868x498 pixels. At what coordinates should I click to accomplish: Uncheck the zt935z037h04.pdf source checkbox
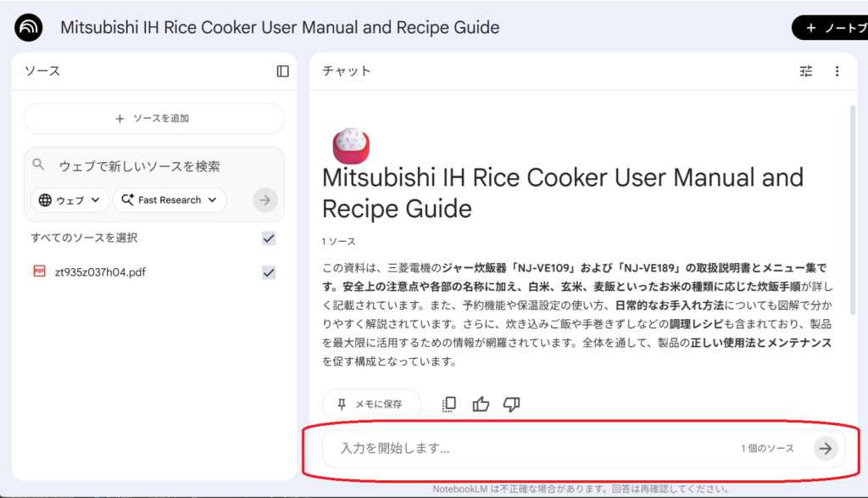[x=269, y=272]
